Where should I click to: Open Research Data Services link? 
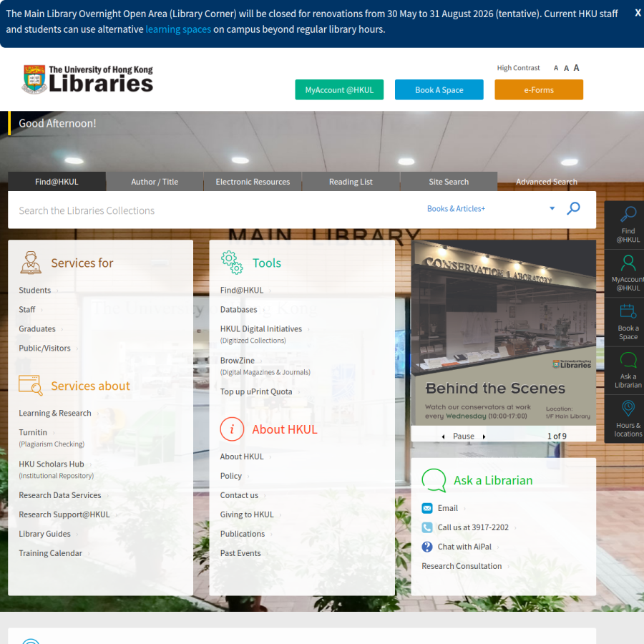[60, 495]
